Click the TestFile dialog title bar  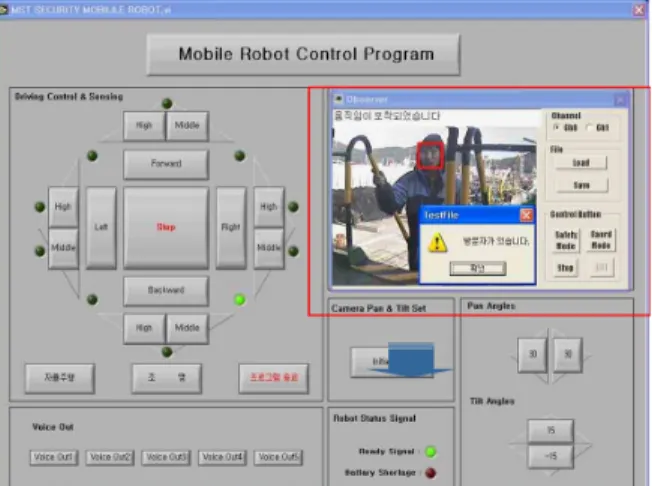coord(477,215)
